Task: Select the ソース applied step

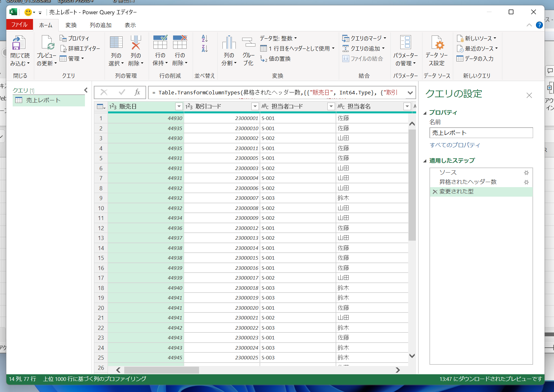Action: [x=481, y=173]
